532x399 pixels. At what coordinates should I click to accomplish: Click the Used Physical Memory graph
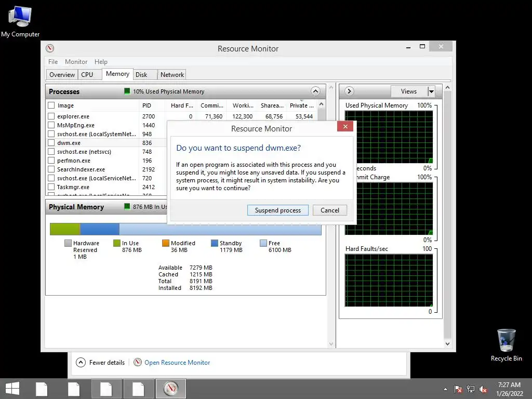389,137
